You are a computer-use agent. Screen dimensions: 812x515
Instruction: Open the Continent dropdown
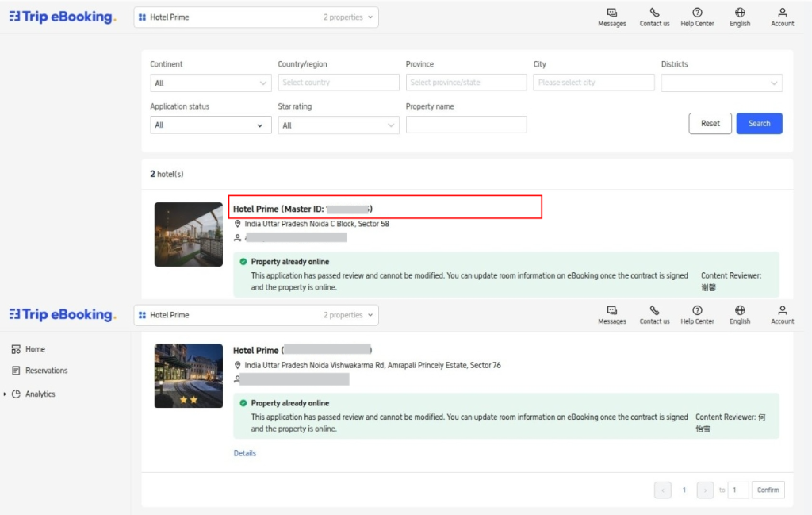tap(211, 83)
